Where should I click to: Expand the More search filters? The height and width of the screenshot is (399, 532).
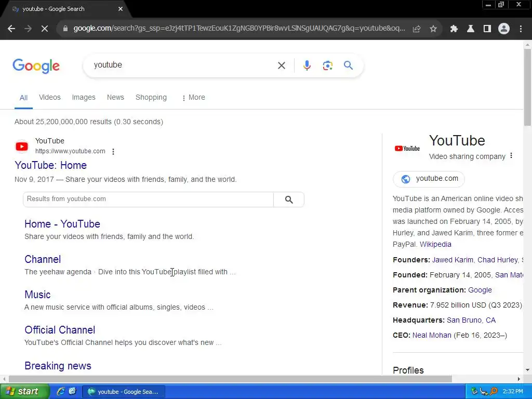(x=193, y=97)
